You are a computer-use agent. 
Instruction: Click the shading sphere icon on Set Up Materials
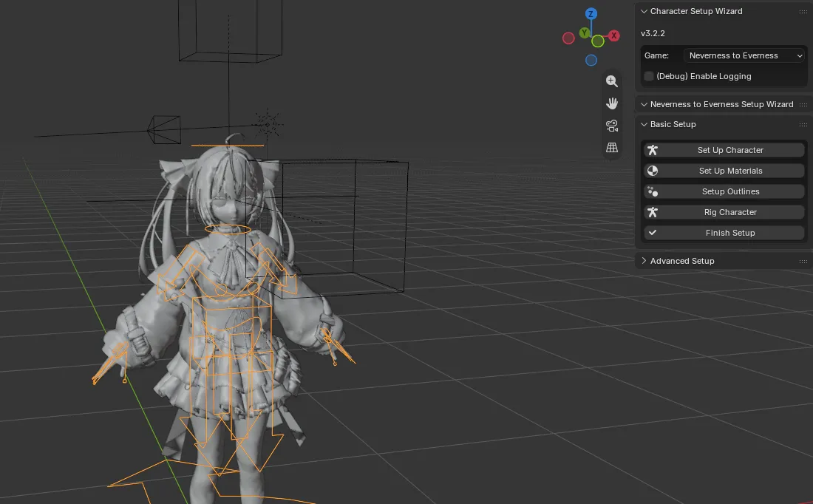[653, 171]
